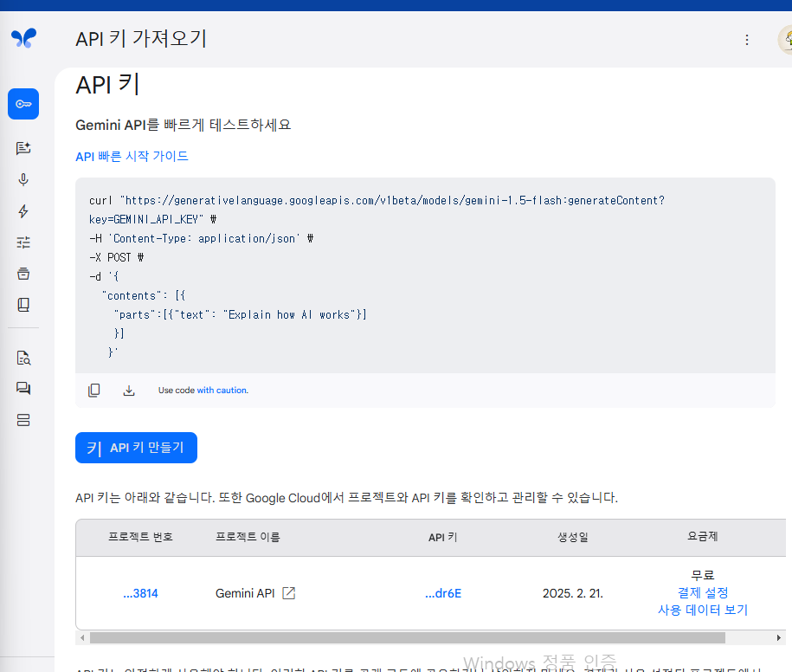792x672 pixels.
Task: Click the right arrow of table scrollbar
Action: (778, 637)
